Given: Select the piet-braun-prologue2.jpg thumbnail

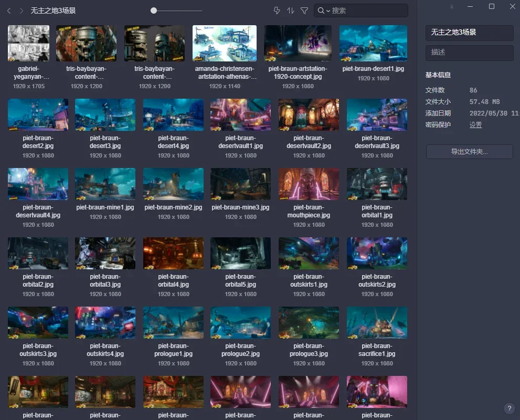Looking at the screenshot, I should click(x=240, y=322).
